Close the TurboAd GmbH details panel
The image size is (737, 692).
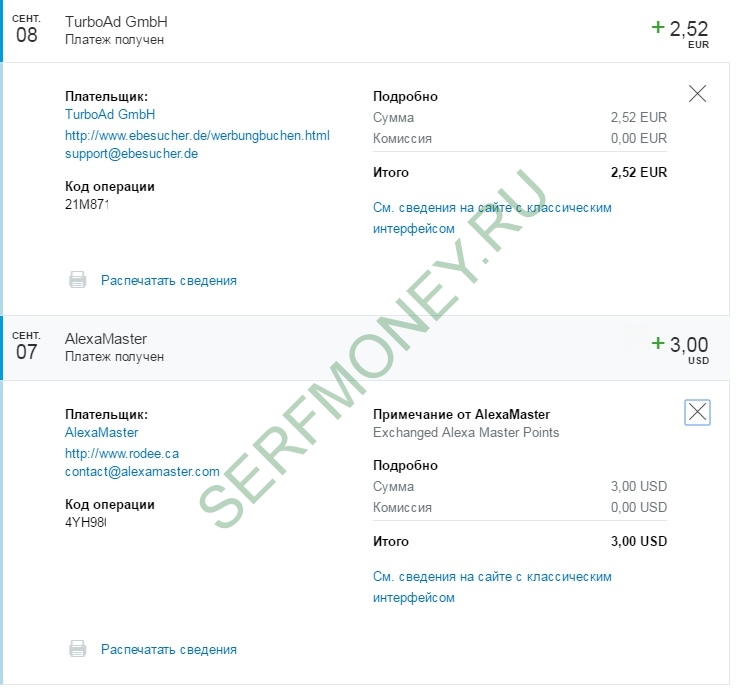coord(698,94)
